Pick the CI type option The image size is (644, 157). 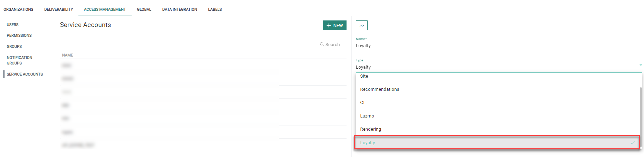pos(362,103)
